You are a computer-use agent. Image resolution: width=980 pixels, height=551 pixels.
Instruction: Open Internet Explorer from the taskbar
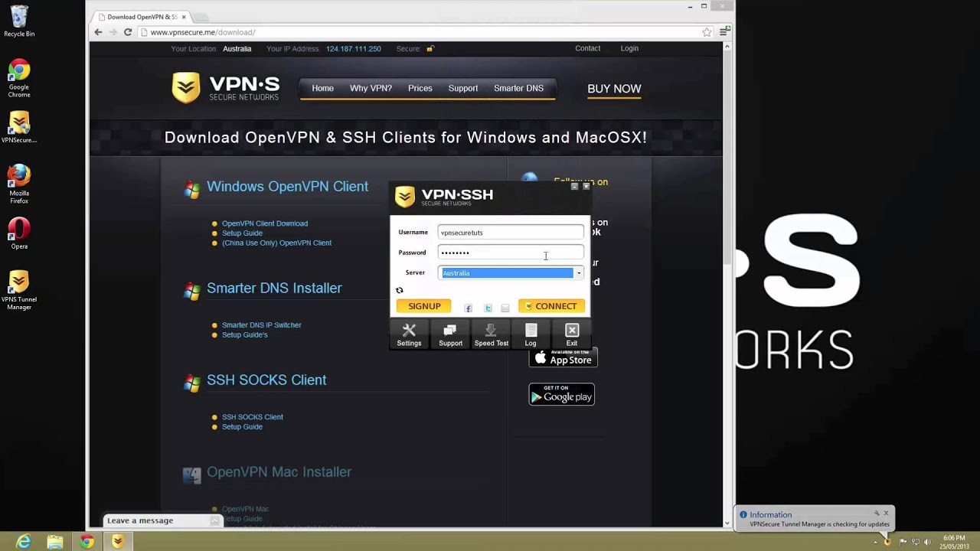24,542
